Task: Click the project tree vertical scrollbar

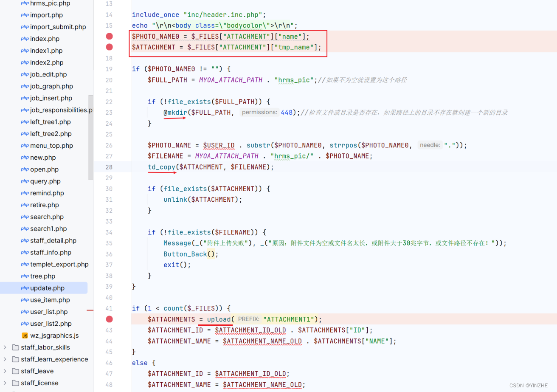Action: pyautogui.click(x=90, y=137)
